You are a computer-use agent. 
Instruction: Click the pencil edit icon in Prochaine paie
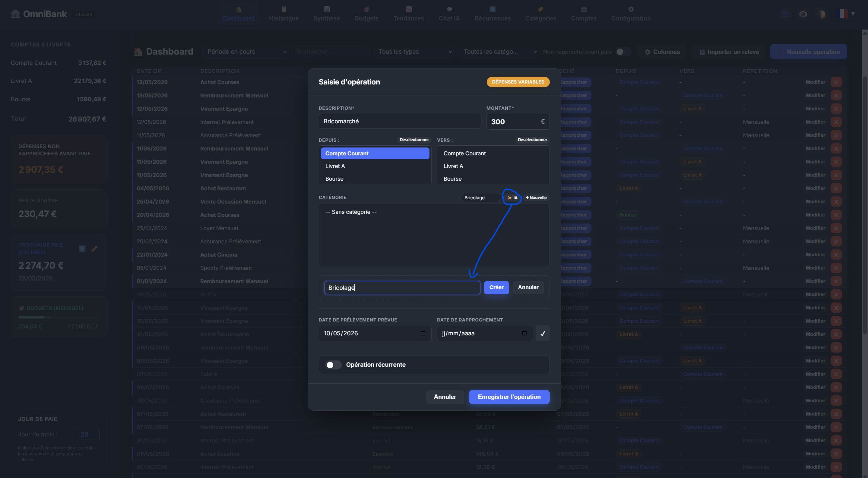95,248
